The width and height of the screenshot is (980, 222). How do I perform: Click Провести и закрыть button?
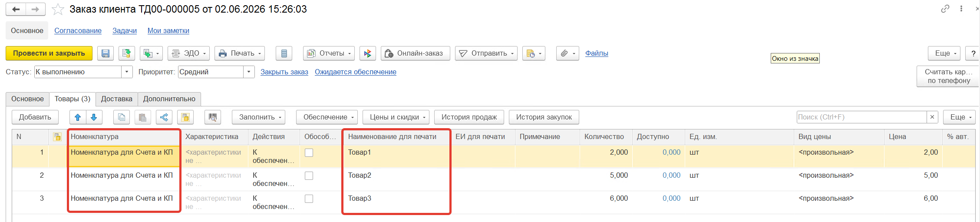pos(49,53)
